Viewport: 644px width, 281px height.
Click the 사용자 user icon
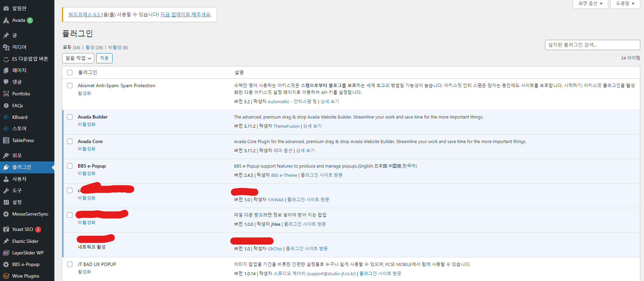pyautogui.click(x=6, y=179)
